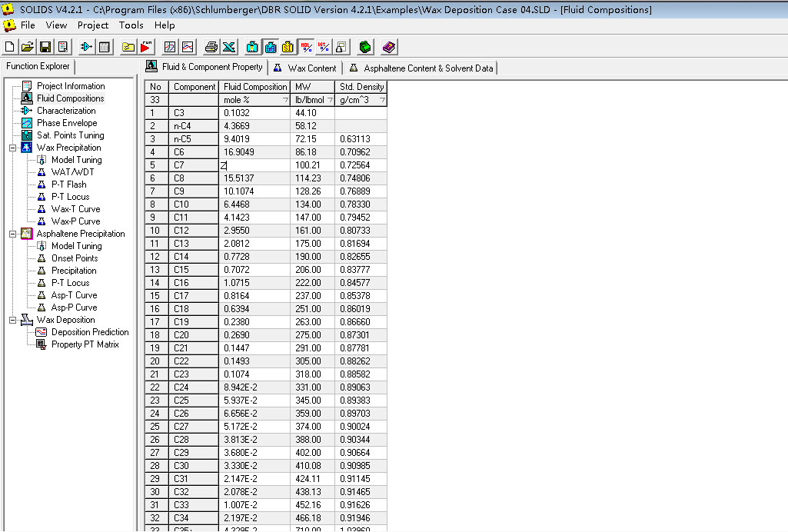
Task: Open the File menu
Action: [28, 25]
